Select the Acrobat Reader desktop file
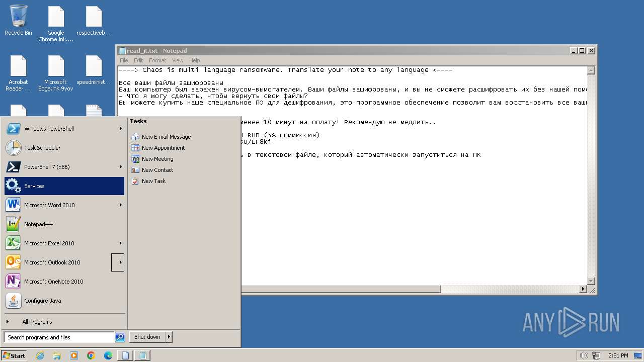 click(x=18, y=73)
